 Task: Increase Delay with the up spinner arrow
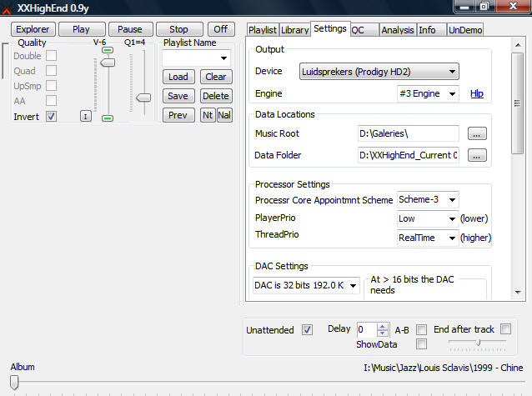[383, 327]
